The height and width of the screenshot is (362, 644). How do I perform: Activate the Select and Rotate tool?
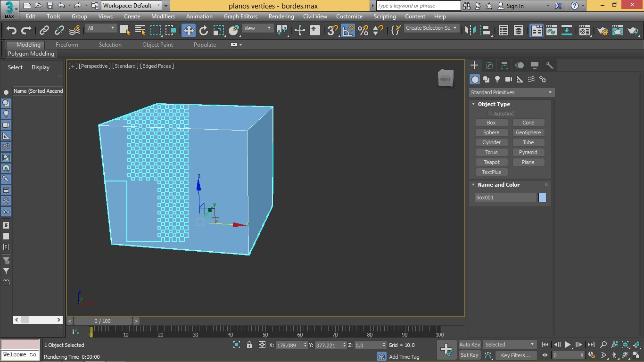(204, 31)
